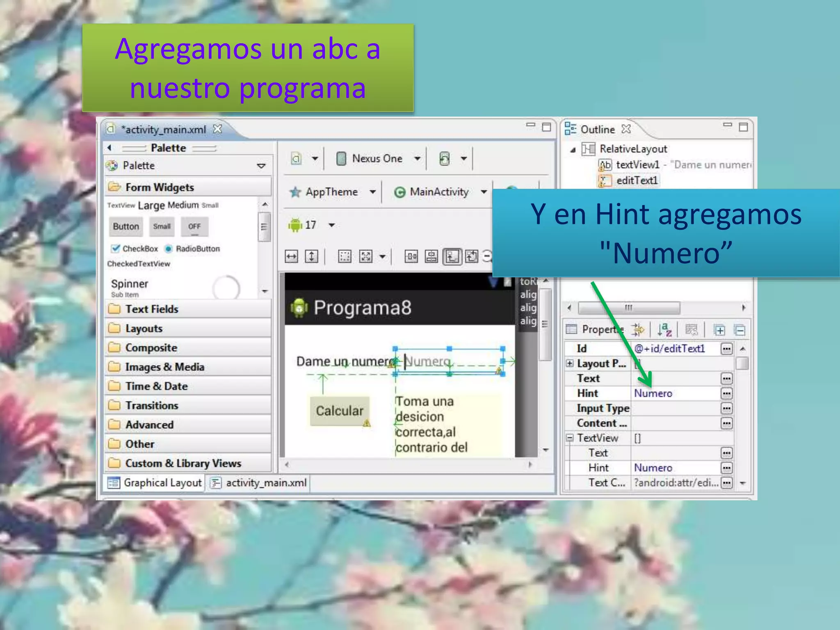Viewport: 840px width, 630px height.
Task: Open the Time & Date palette category
Action: (188, 386)
